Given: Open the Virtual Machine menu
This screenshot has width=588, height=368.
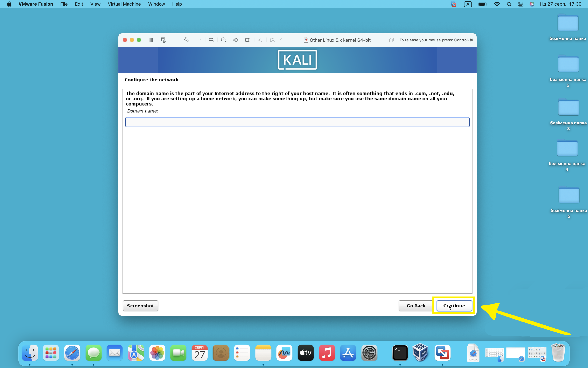Looking at the screenshot, I should coord(124,4).
